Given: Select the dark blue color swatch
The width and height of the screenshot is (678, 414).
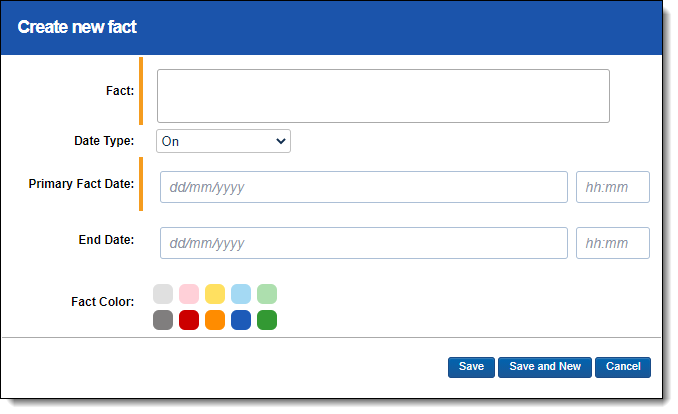Looking at the screenshot, I should coord(241,320).
